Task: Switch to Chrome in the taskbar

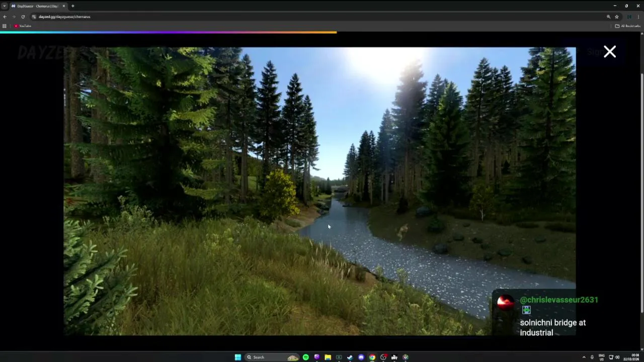Action: pyautogui.click(x=372, y=357)
